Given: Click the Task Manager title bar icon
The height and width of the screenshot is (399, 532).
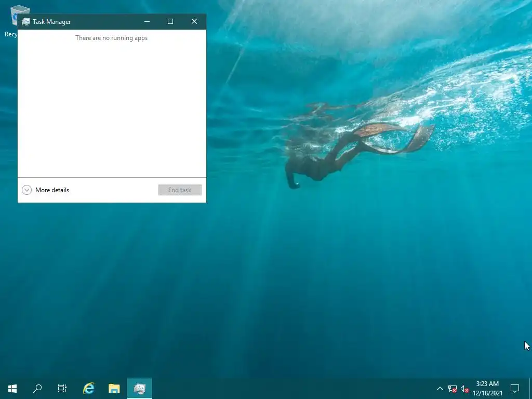Looking at the screenshot, I should (26, 22).
